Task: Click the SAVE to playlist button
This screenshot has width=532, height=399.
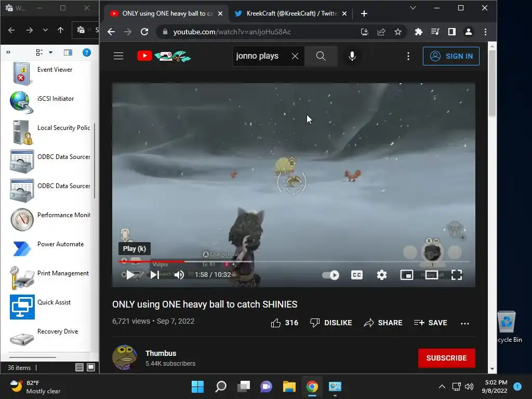Action: (x=430, y=323)
